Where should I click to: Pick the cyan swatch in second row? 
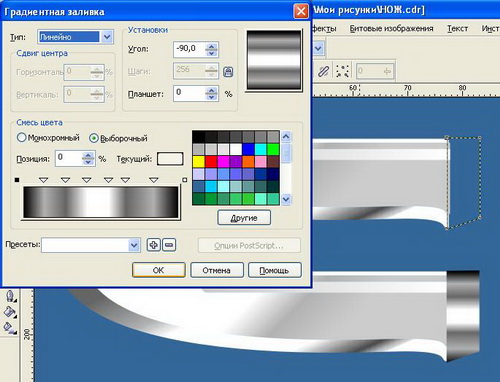point(261,149)
